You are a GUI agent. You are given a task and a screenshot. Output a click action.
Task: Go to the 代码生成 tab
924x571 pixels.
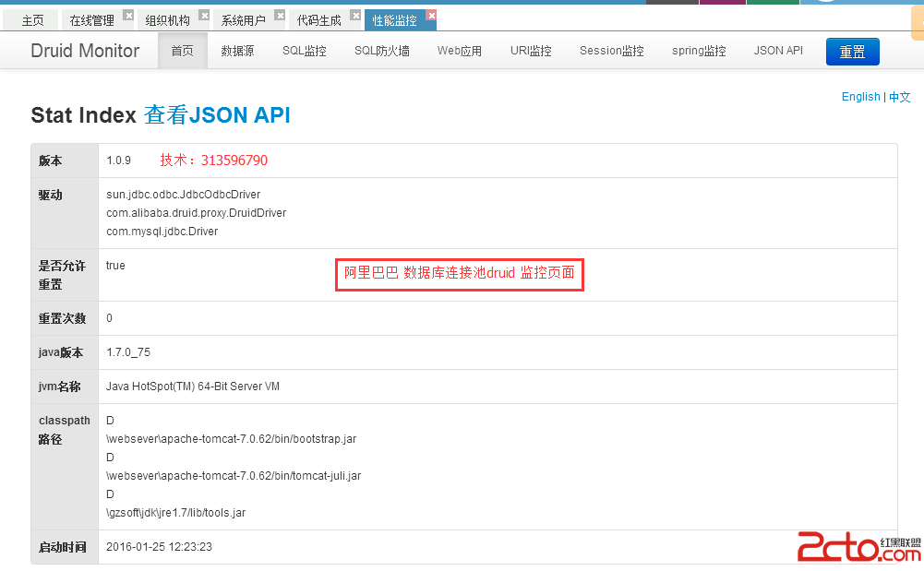(x=318, y=20)
